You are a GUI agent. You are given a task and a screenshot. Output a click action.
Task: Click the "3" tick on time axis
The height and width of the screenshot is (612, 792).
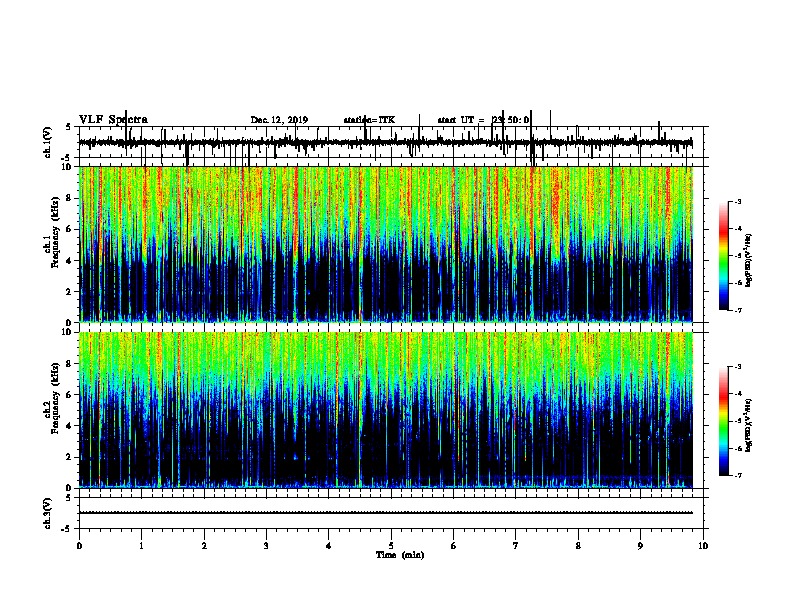click(267, 546)
